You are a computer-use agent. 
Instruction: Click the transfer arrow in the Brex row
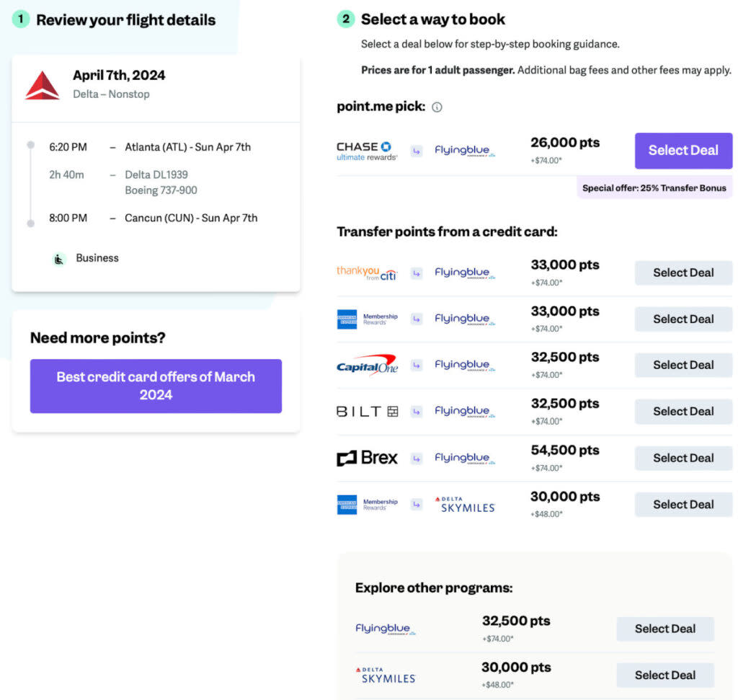pyautogui.click(x=417, y=458)
